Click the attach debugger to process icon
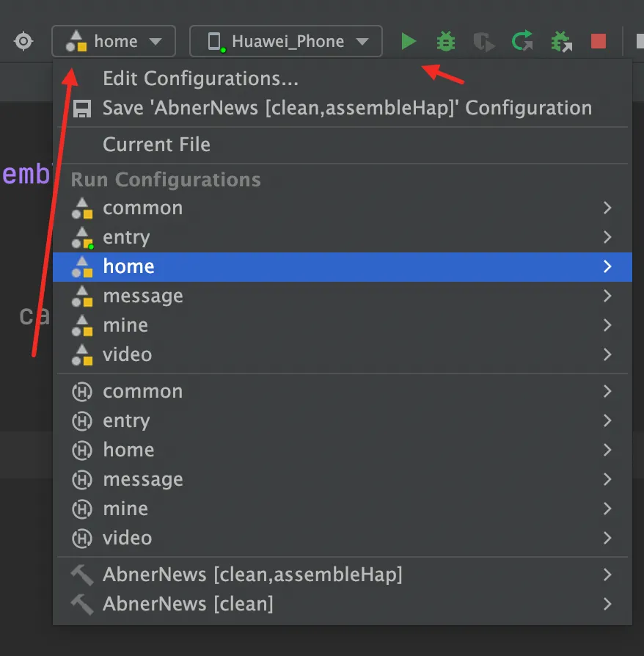Viewport: 644px width, 656px height. pos(561,41)
